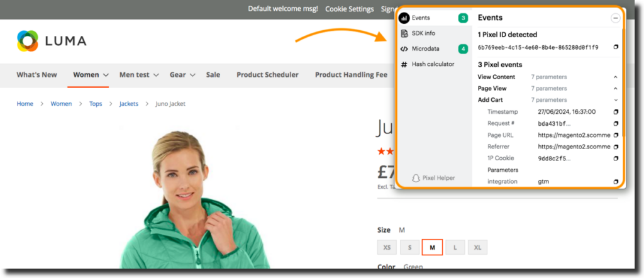Copy the detected Pixel ID value
The width and height of the screenshot is (644, 278).
(616, 47)
